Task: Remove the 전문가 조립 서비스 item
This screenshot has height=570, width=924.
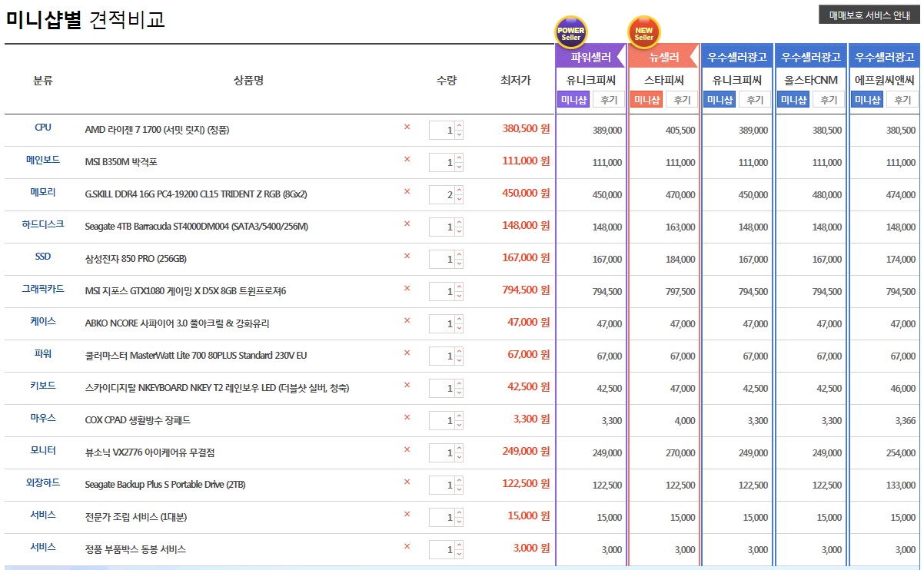Action: point(407,515)
